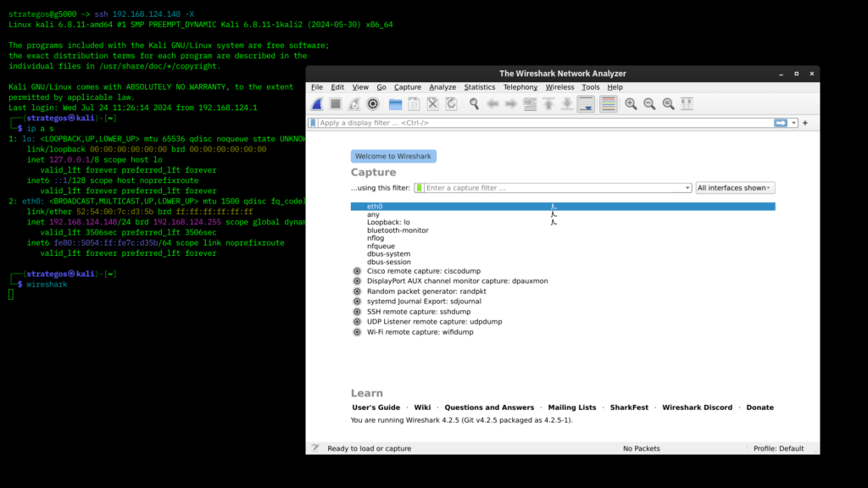Viewport: 868px width, 488px height.
Task: Open capture options gear icon
Action: tap(373, 104)
